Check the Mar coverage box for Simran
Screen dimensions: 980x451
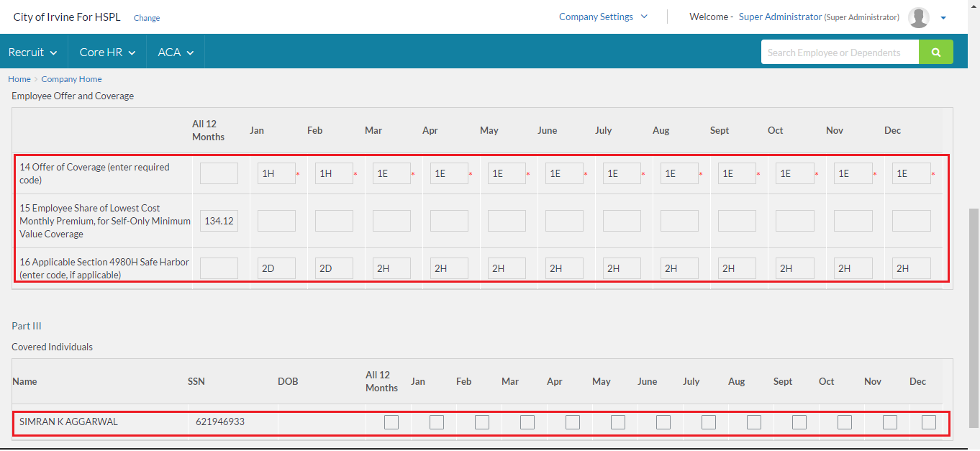pyautogui.click(x=527, y=422)
